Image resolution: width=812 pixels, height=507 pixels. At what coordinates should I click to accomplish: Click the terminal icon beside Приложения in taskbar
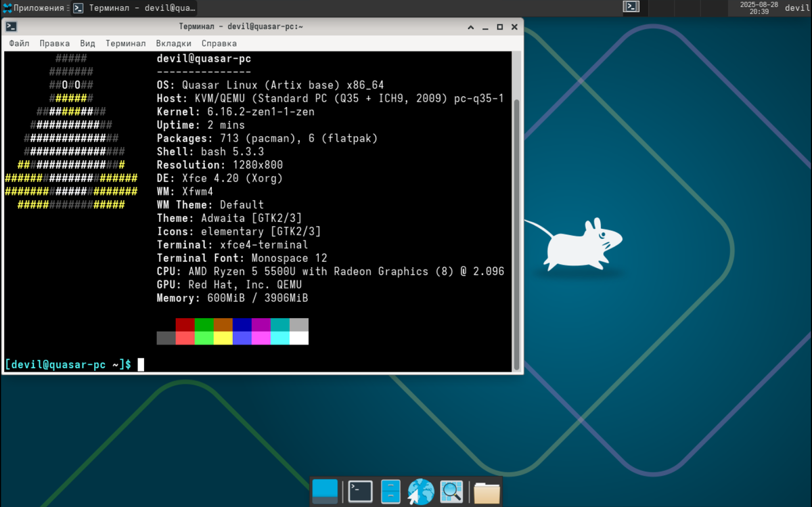coord(79,8)
